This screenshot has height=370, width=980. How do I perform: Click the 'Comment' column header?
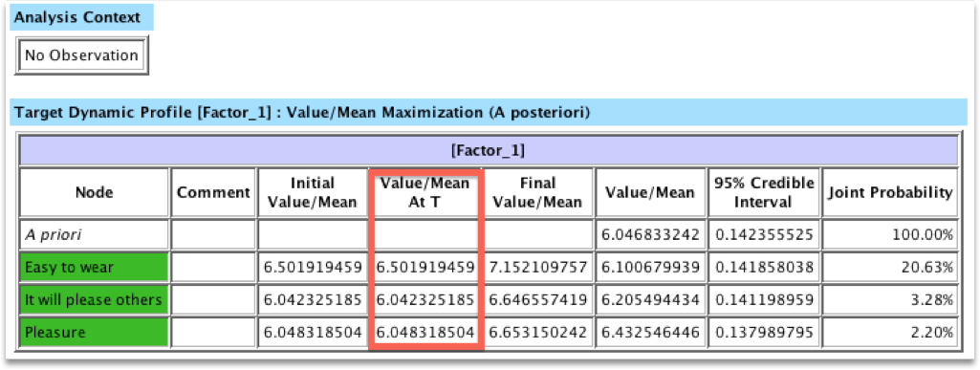[x=213, y=192]
